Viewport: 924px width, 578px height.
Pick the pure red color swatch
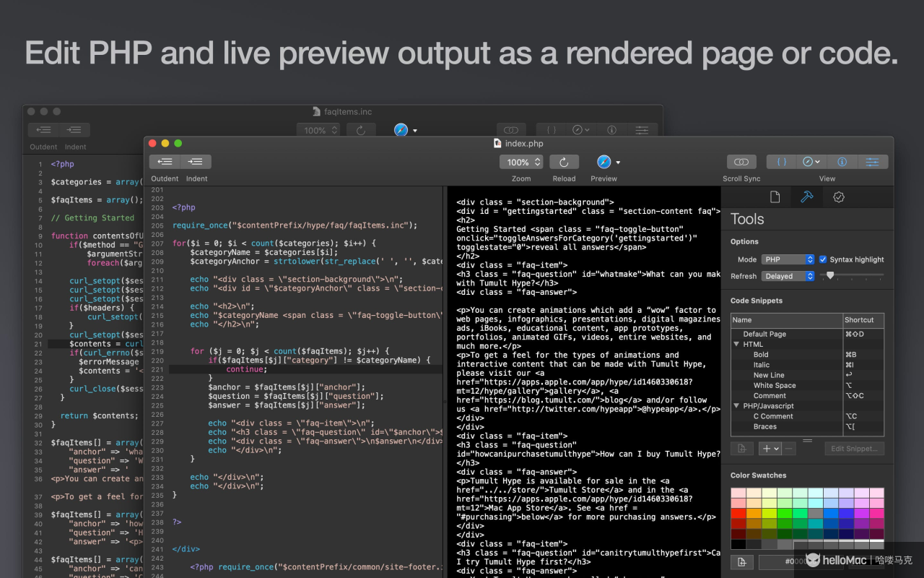[x=738, y=513]
